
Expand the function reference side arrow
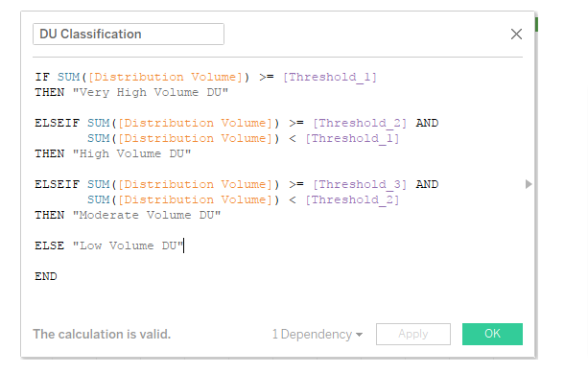pos(529,184)
